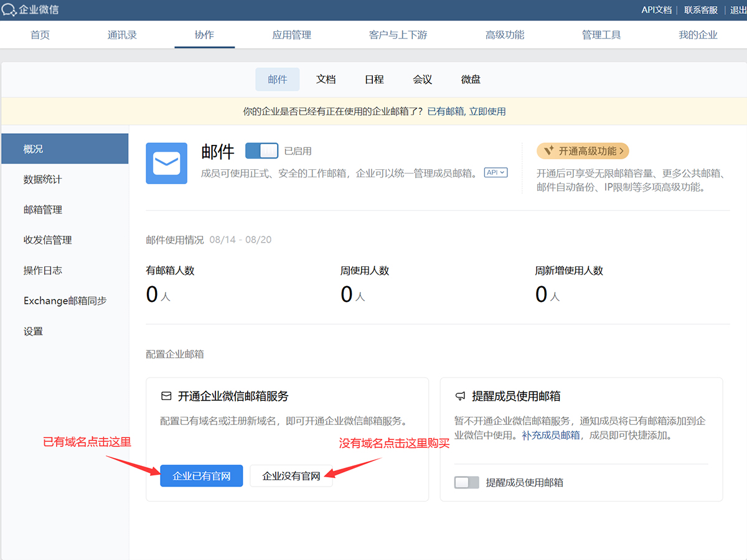This screenshot has height=560, width=747.
Task: Open the 通讯录 tab
Action: (122, 35)
